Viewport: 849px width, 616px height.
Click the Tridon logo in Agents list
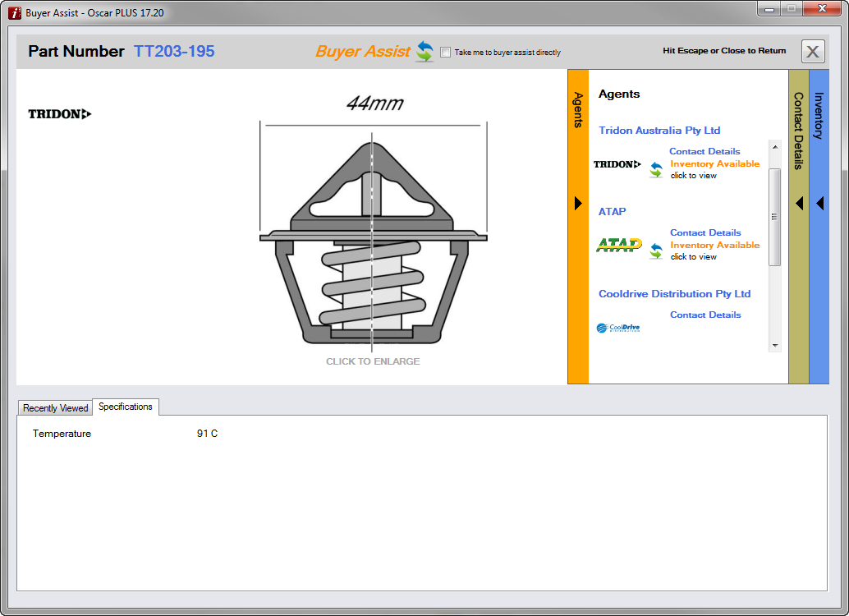[x=617, y=164]
